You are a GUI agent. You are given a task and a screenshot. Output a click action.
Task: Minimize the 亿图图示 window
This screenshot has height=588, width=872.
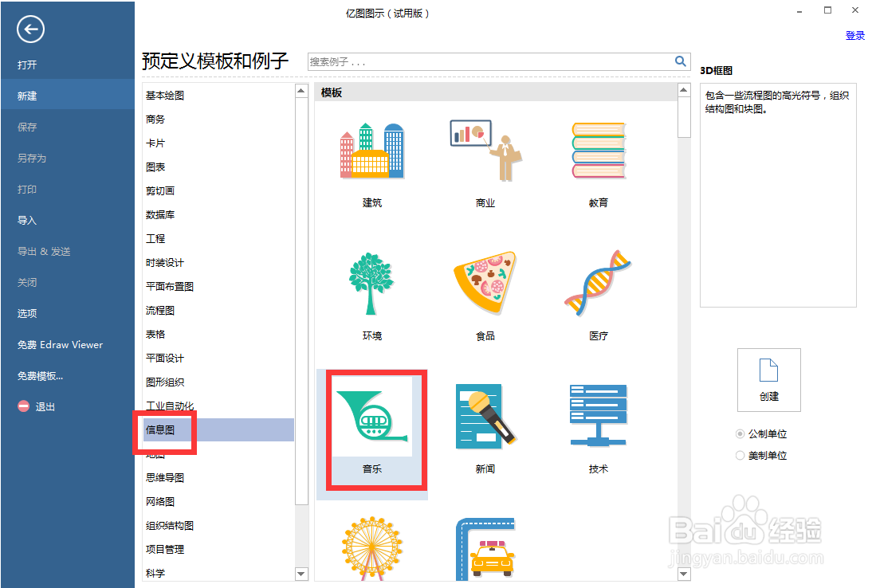799,11
